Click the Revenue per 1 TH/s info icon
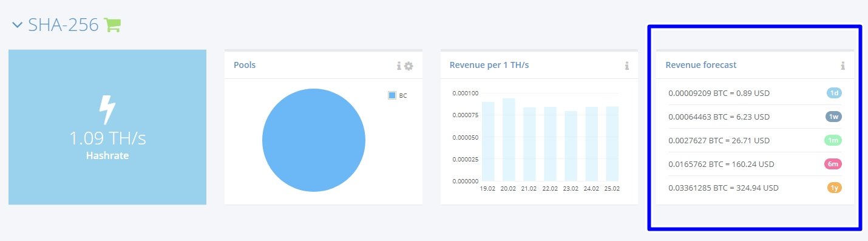Screen dimensions: 868x241 coord(627,66)
